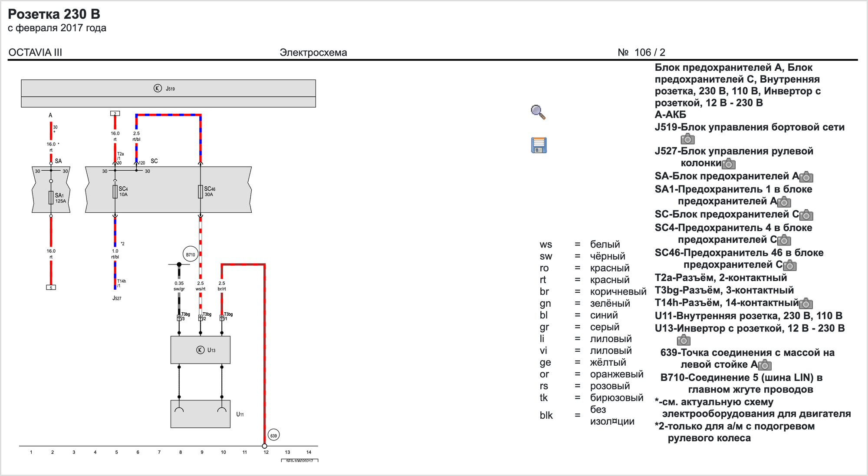Screen dimensions: 868x476
Task: Click the '2.5 br/rt' wire label
Action: [x=222, y=286]
